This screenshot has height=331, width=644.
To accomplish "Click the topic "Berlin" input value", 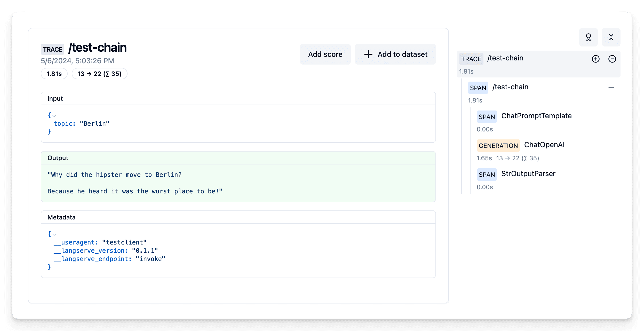I will click(94, 124).
